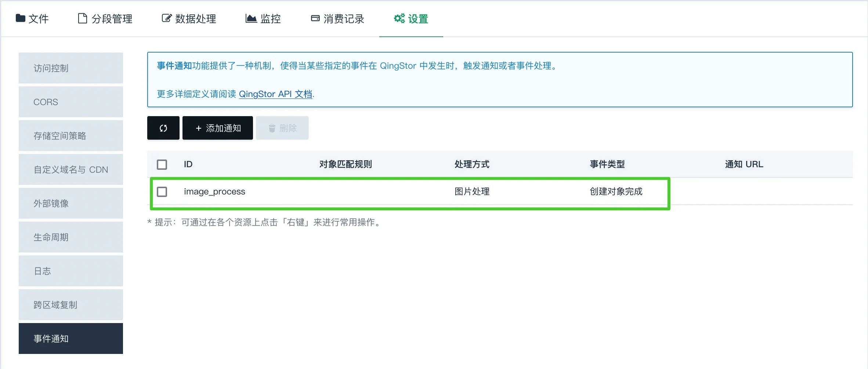Open 自定义域名与 CDN section
Viewport: 868px width, 369px height.
[71, 169]
